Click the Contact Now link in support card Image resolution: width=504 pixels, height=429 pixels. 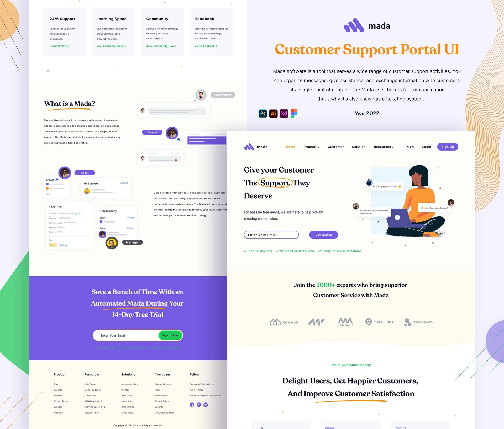click(x=59, y=46)
